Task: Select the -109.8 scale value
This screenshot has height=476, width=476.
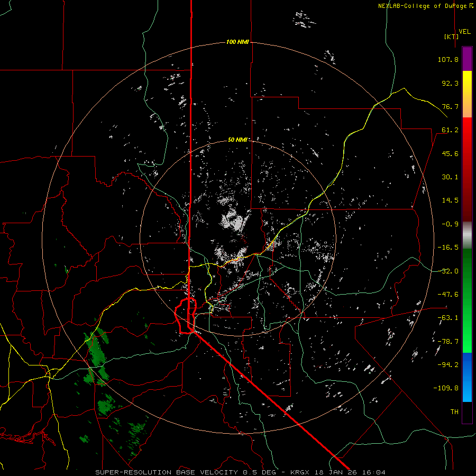Action: click(x=446, y=388)
